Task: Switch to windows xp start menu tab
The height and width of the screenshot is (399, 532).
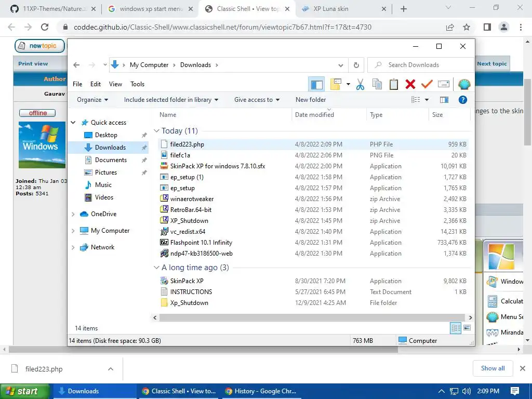Action: click(150, 9)
